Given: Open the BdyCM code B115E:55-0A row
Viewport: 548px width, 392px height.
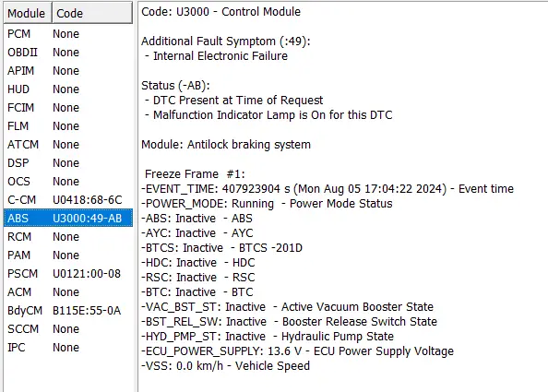Looking at the screenshot, I should pos(68,311).
